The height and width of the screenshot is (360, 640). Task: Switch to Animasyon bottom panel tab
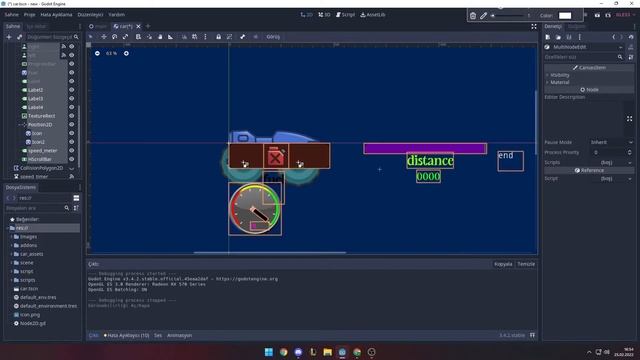coord(180,336)
